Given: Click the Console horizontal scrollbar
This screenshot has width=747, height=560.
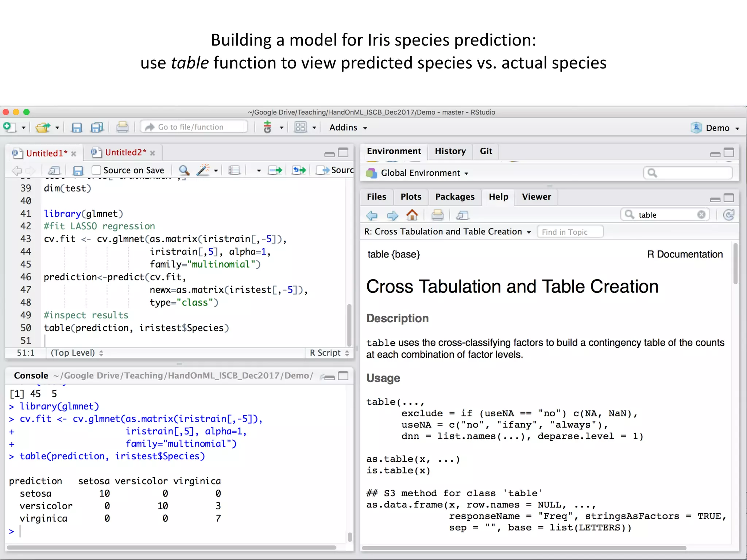Looking at the screenshot, I should pyautogui.click(x=171, y=548).
